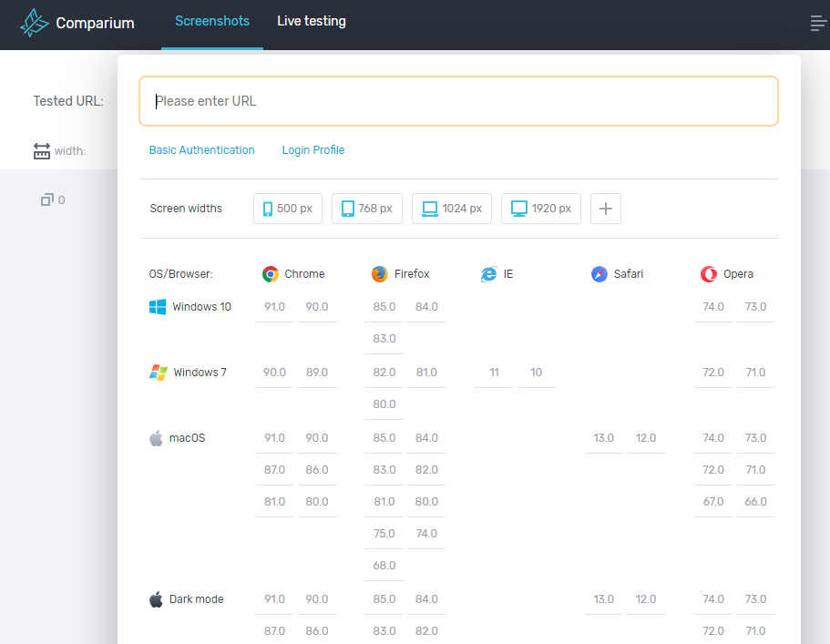Screen dimensions: 830x644
Task: Click the Comparium butterfly logo
Action: tap(35, 23)
